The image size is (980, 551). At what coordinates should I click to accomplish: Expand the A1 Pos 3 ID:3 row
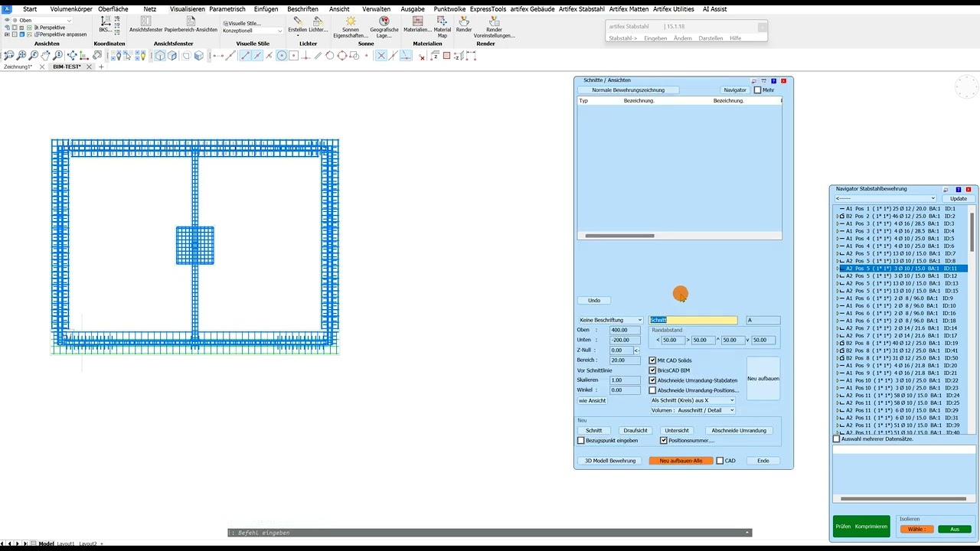(838, 223)
